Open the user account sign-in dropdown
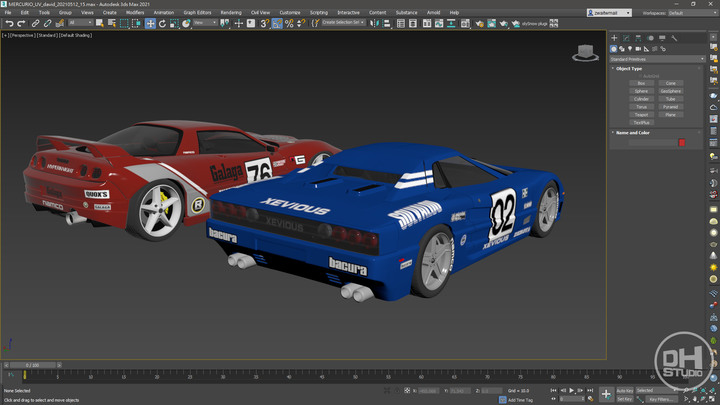 (x=609, y=13)
